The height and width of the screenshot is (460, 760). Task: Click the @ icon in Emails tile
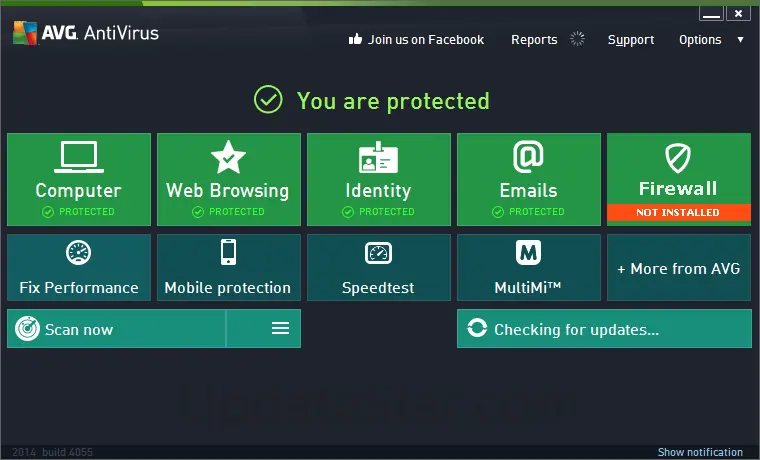pyautogui.click(x=528, y=156)
